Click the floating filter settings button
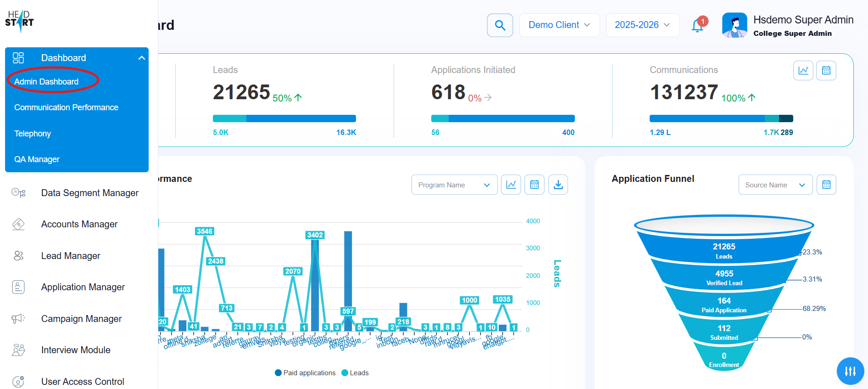Viewport: 868px width, 389px height. point(850,371)
